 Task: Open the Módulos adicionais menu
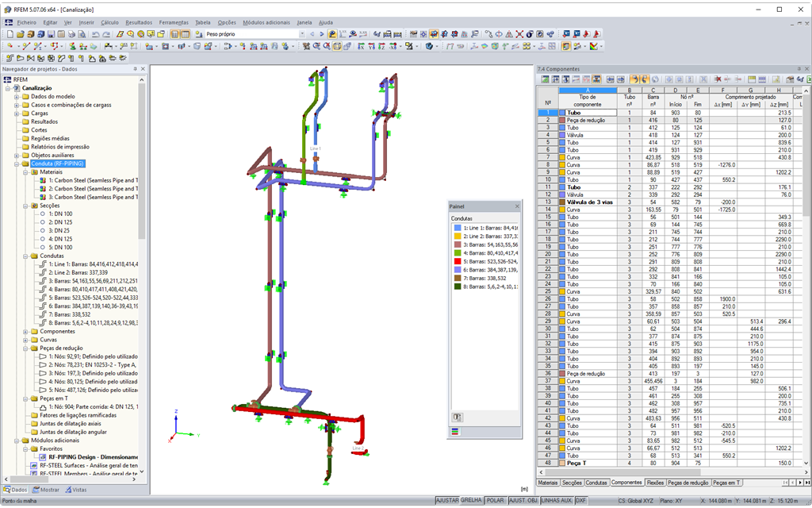point(266,22)
